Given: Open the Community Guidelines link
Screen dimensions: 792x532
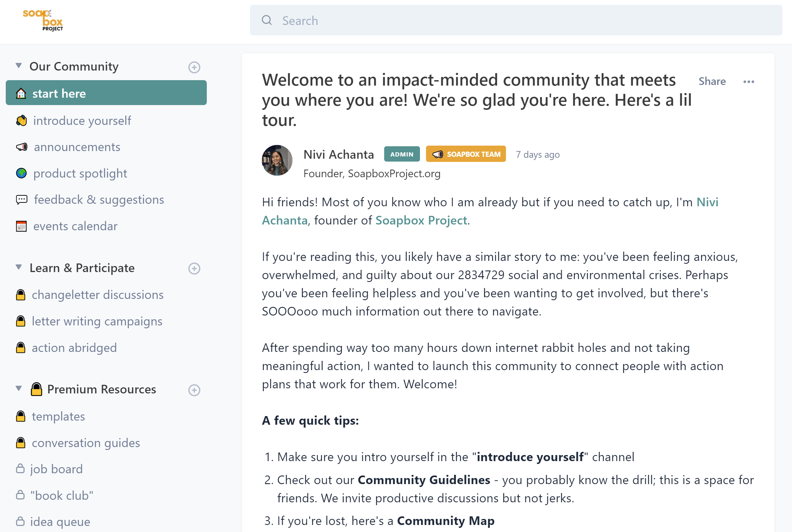Looking at the screenshot, I should coord(424,480).
